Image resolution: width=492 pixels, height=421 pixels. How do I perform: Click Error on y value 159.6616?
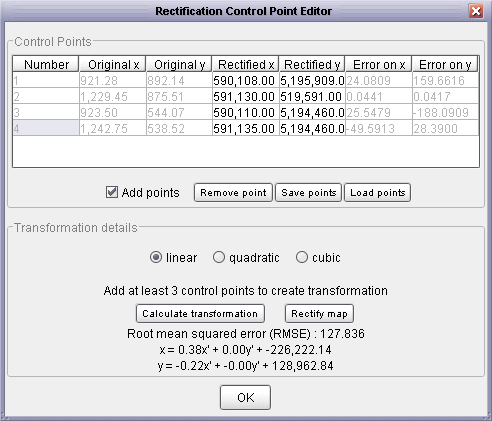[x=445, y=80]
